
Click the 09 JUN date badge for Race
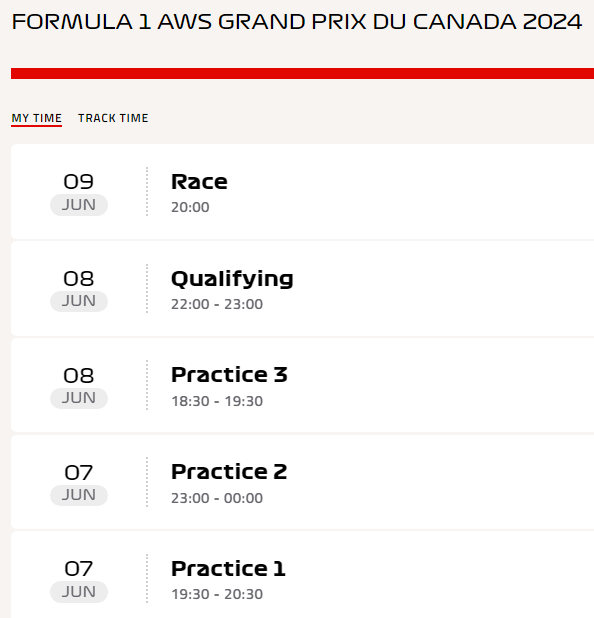[79, 193]
